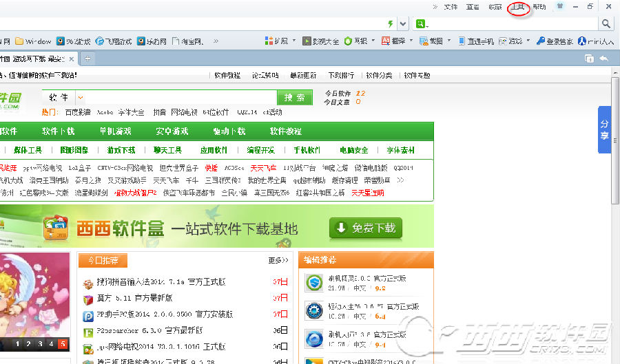Open the 媒体工具 category

pos(28,150)
